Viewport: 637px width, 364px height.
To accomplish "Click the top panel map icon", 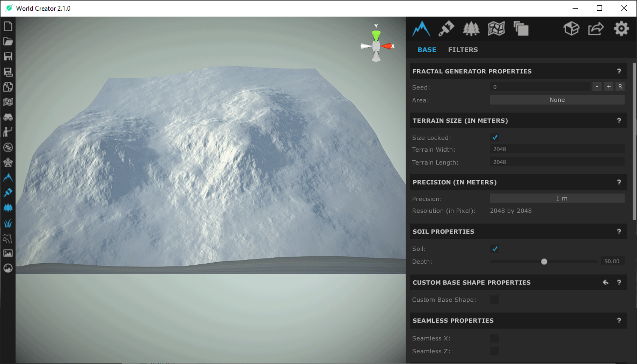I will tap(496, 28).
